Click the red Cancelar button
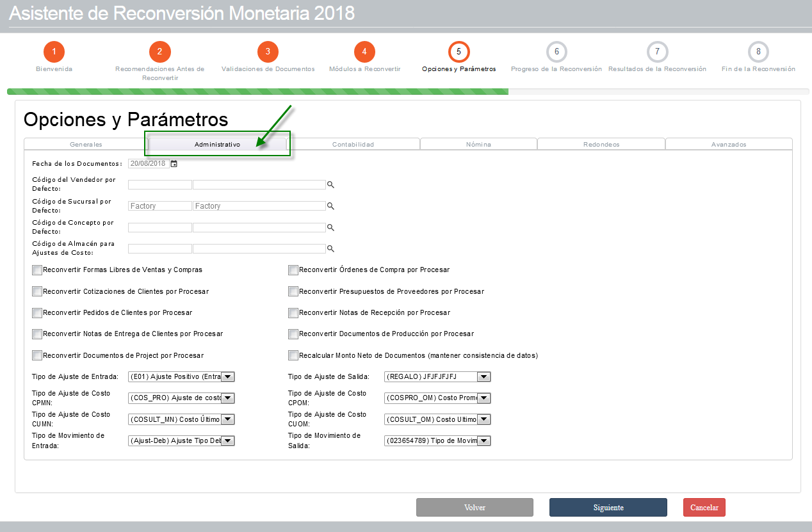Viewport: 812px width, 532px height. pos(704,508)
